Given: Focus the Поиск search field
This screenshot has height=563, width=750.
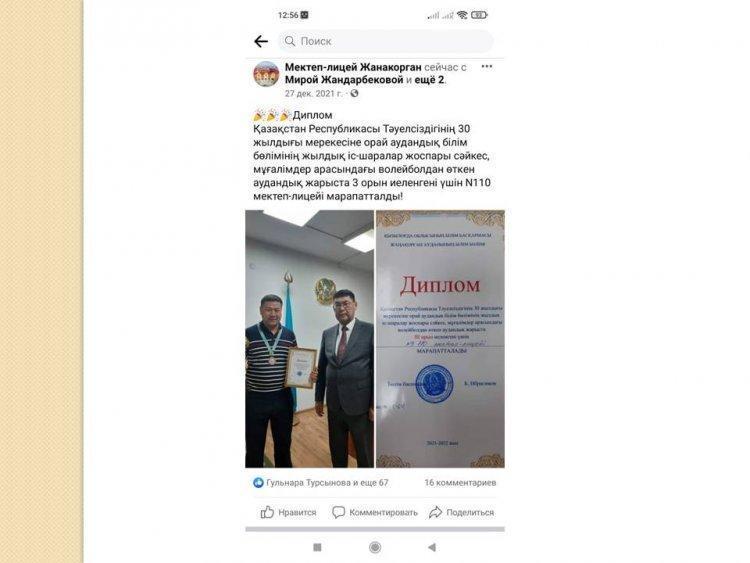Looking at the screenshot, I should 386,41.
